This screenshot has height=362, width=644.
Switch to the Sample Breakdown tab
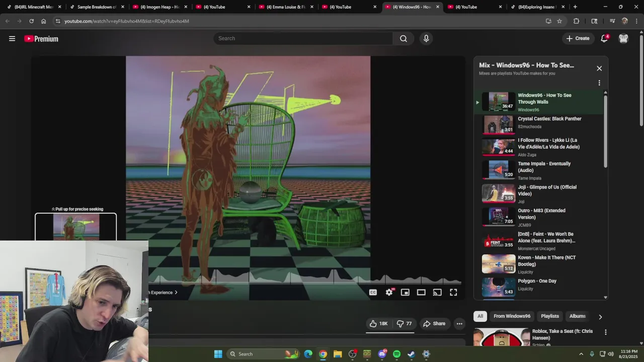[97, 7]
